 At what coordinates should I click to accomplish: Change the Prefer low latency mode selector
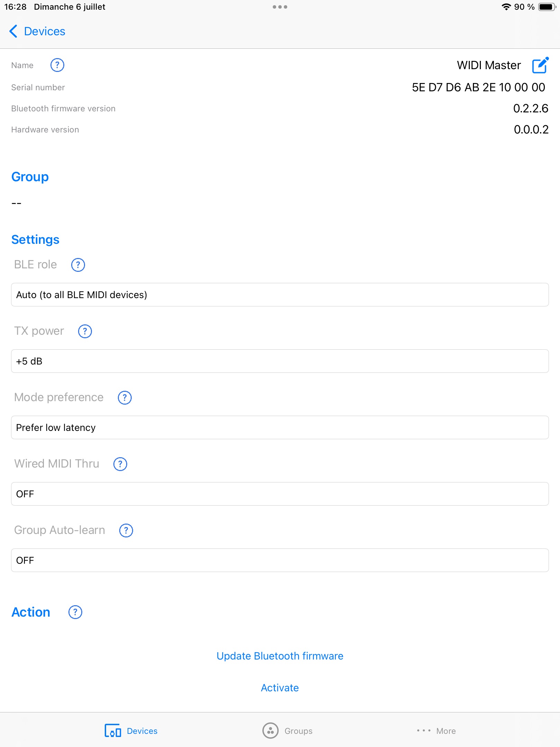pyautogui.click(x=280, y=427)
